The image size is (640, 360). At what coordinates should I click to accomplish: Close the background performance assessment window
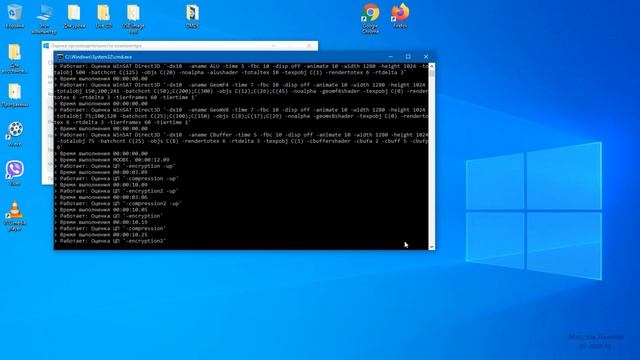click(309, 46)
